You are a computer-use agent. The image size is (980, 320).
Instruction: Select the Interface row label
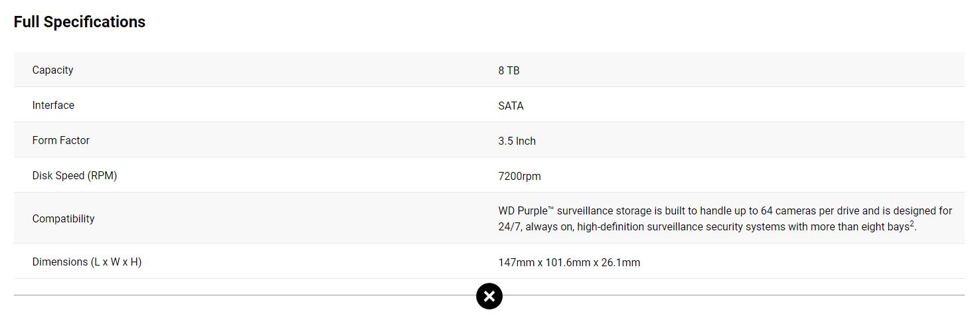point(53,106)
